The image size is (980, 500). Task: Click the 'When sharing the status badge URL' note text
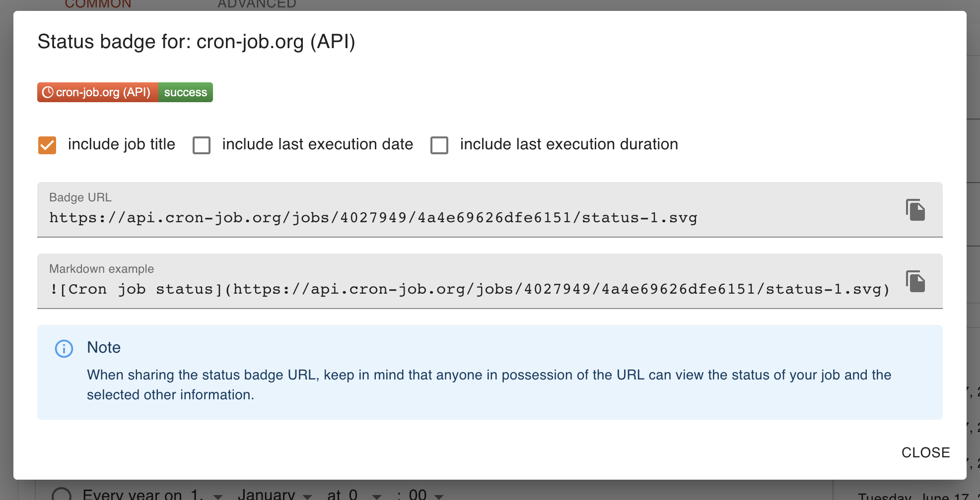[489, 385]
